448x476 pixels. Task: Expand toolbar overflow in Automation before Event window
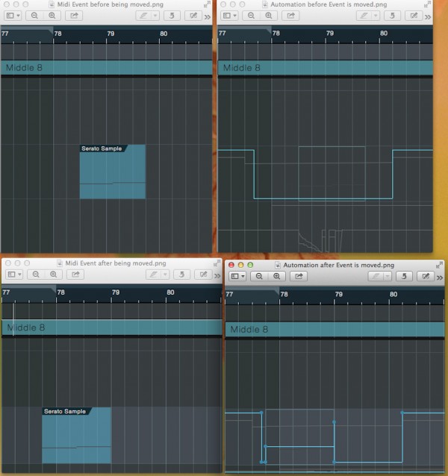click(428, 17)
